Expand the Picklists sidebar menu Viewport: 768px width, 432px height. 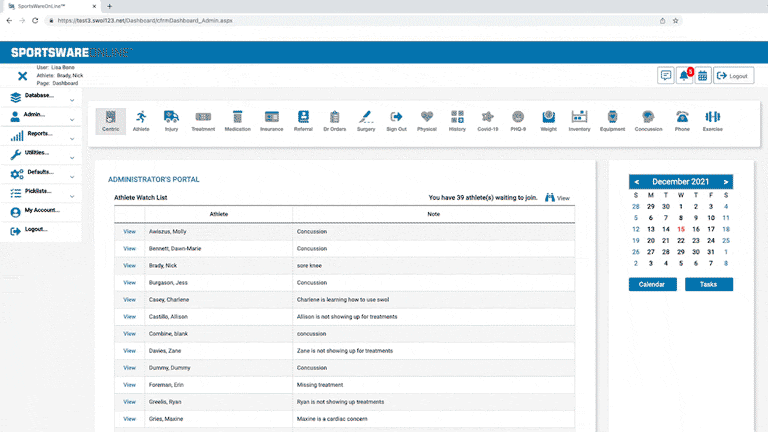pyautogui.click(x=42, y=193)
